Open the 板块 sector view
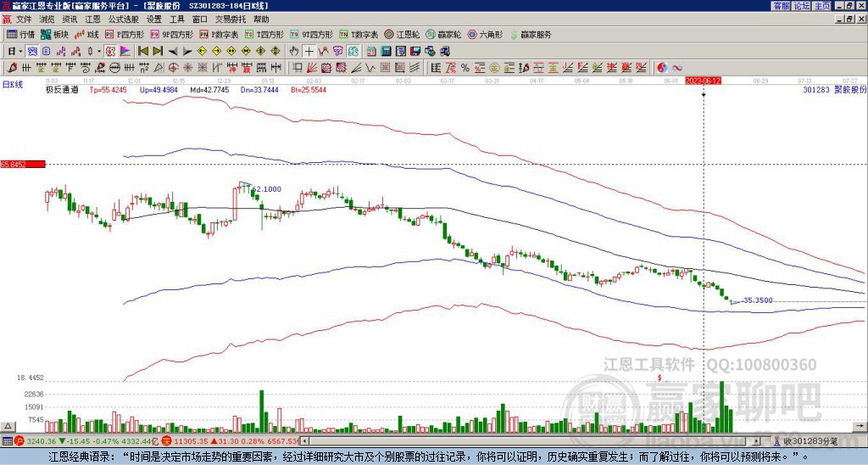This screenshot has width=868, height=465. pos(54,34)
